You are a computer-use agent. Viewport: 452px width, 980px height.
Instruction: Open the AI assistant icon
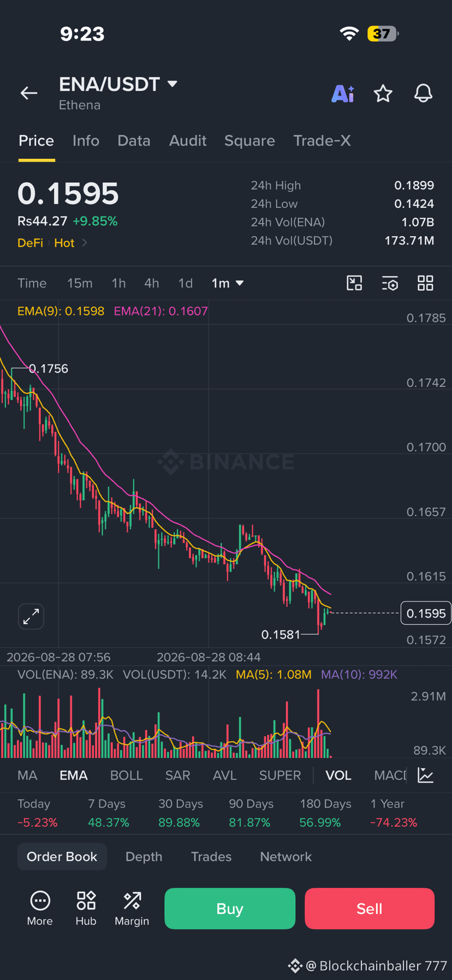click(x=343, y=93)
